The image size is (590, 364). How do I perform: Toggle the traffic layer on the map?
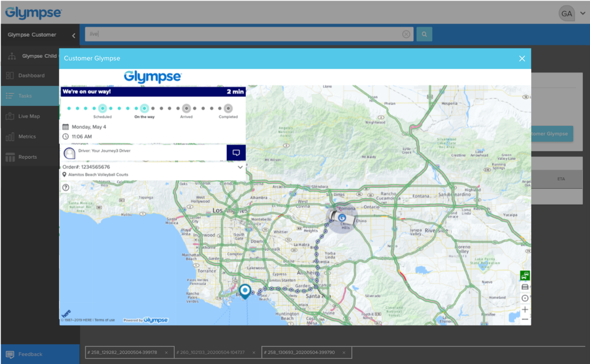point(525,276)
